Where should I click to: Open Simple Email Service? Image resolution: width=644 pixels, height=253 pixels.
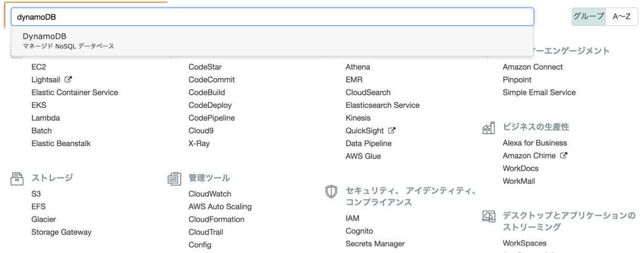click(x=539, y=92)
